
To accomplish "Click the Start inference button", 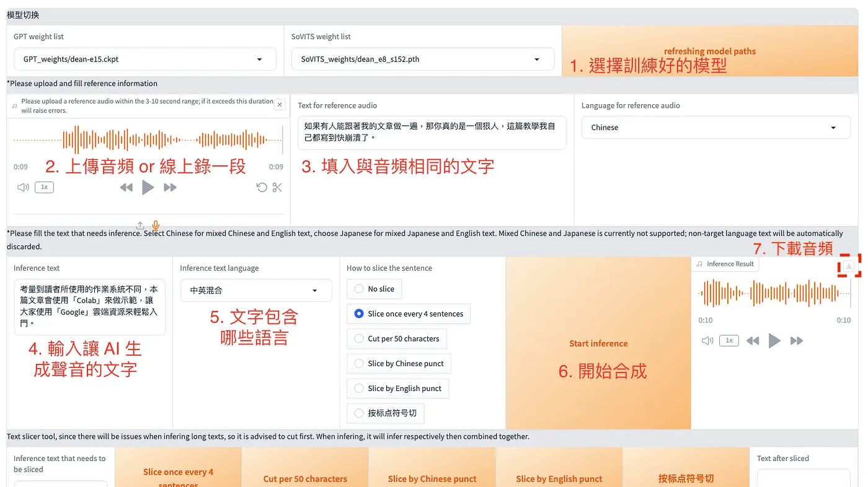I will point(598,343).
